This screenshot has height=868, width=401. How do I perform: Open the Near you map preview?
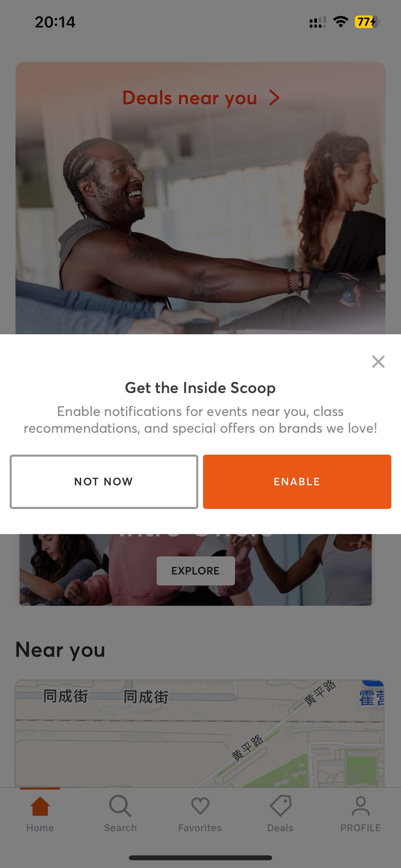pyautogui.click(x=200, y=733)
